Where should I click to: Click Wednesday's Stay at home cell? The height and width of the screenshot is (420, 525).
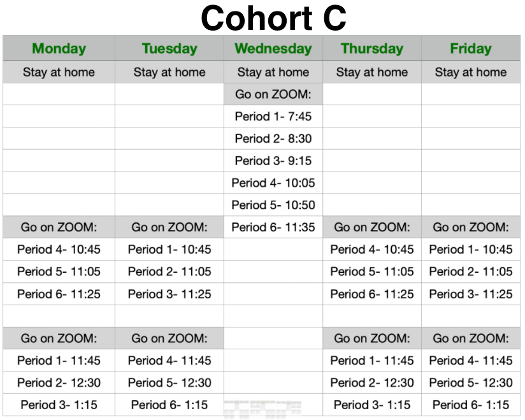coord(273,72)
